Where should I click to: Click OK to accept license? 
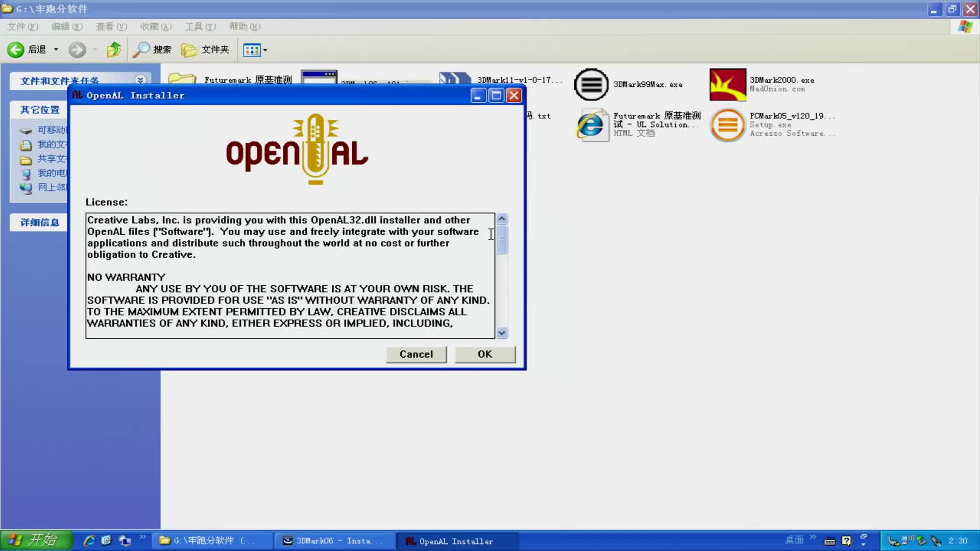point(484,354)
